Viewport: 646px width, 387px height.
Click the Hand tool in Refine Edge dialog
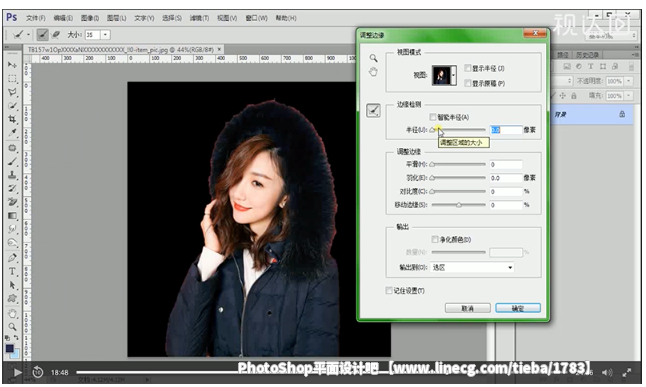coord(373,72)
